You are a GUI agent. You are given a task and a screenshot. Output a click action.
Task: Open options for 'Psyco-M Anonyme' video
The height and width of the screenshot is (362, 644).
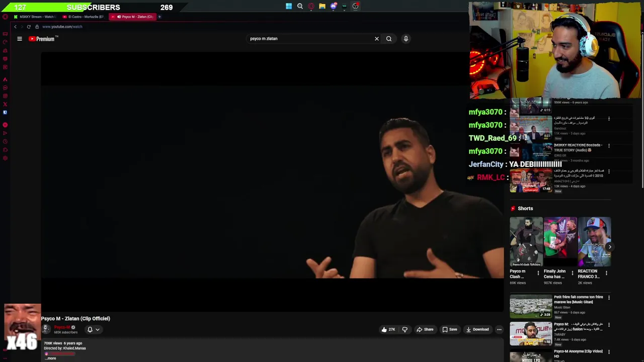tap(609, 352)
